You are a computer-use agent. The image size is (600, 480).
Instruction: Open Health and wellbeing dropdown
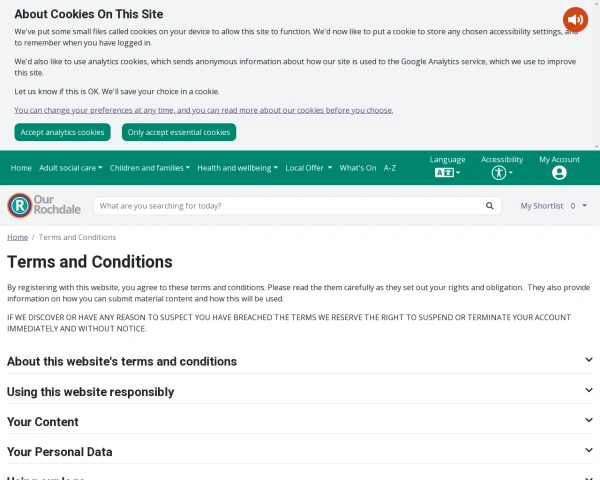click(237, 168)
